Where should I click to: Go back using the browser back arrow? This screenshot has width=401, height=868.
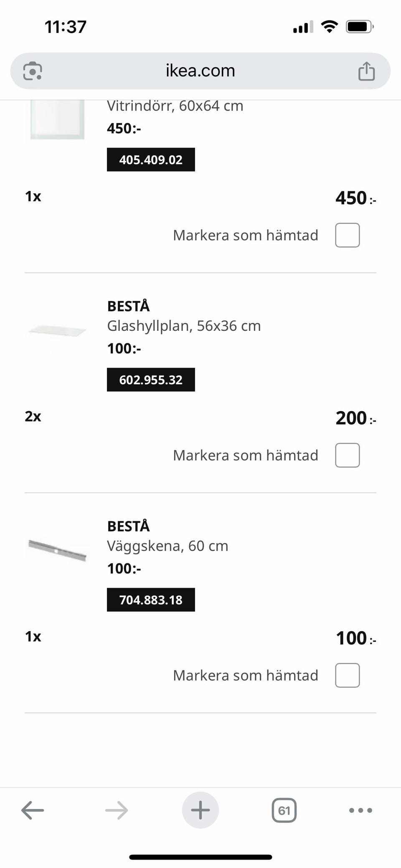coord(33,810)
